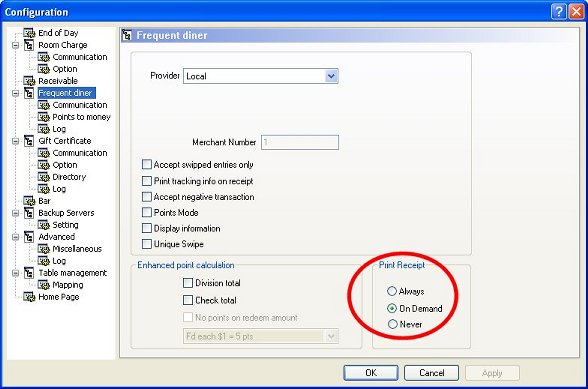Check Division total option
The image size is (588, 389).
(188, 283)
